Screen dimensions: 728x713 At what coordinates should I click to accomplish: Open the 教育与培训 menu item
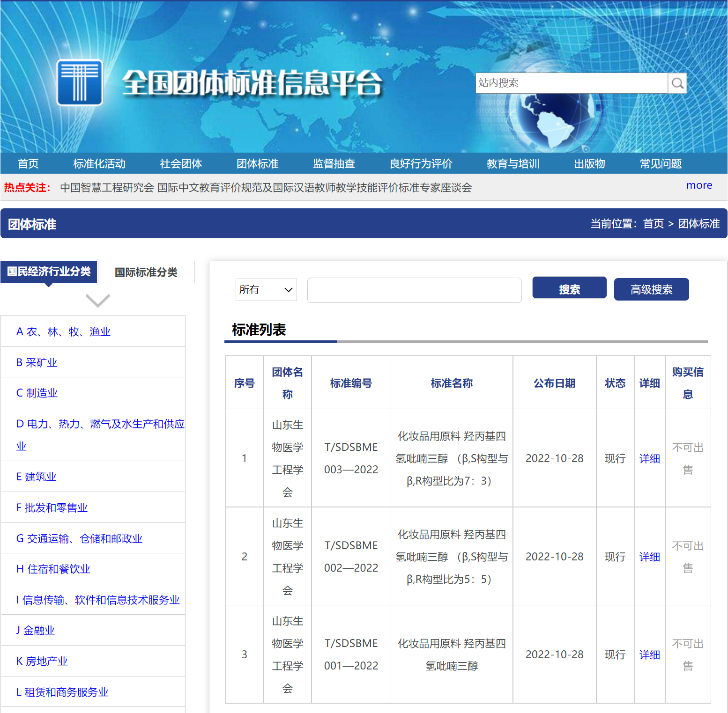513,163
